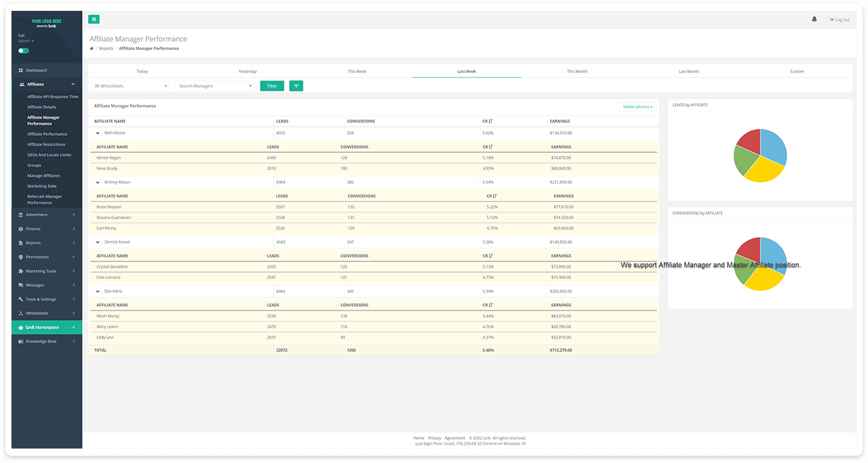Click blue slice of Leads pie chart
This screenshot has height=463, width=868.
tap(774, 146)
